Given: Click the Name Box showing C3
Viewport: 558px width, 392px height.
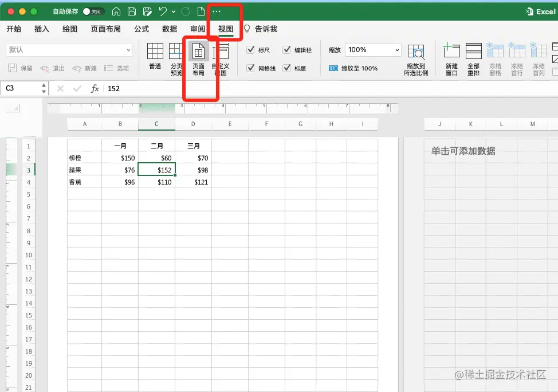Looking at the screenshot, I should (x=21, y=88).
